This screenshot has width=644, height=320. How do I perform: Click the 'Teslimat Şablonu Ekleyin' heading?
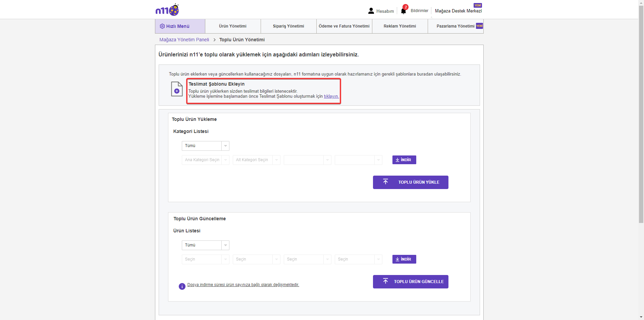(216, 84)
